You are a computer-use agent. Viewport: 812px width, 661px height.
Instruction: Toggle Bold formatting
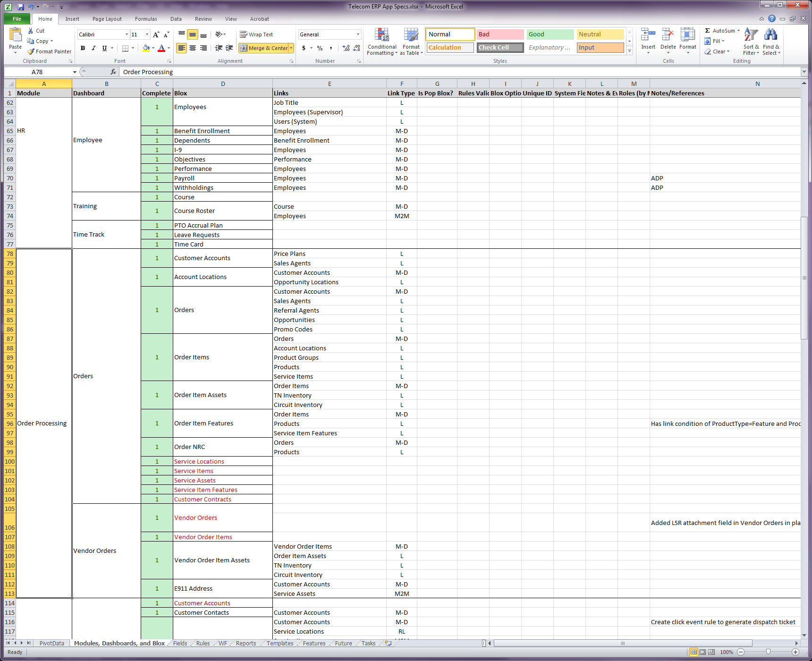83,48
